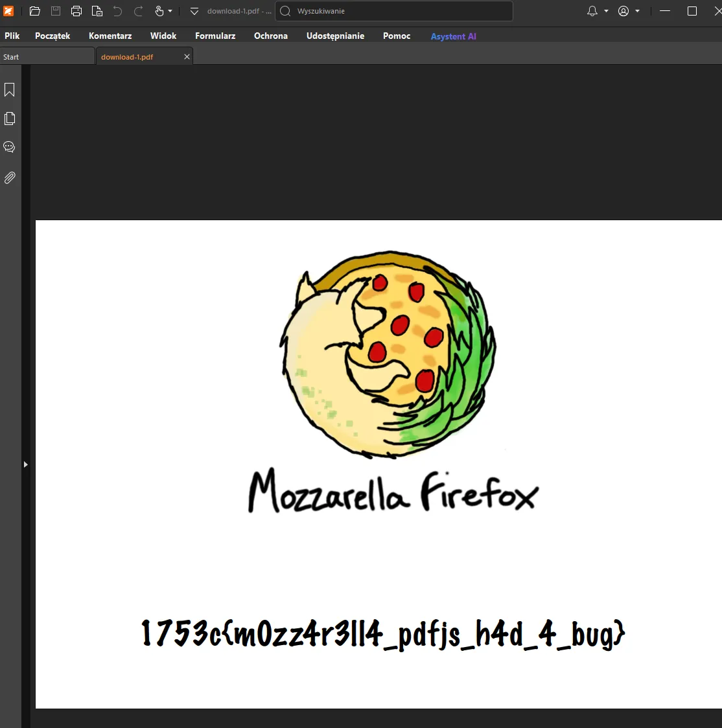Click the "download-1.pdf - ..." window title text
This screenshot has width=722, height=728.
239,11
